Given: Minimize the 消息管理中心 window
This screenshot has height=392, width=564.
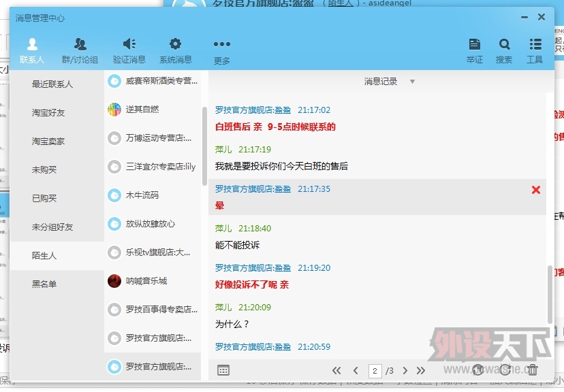Looking at the screenshot, I should [x=524, y=17].
